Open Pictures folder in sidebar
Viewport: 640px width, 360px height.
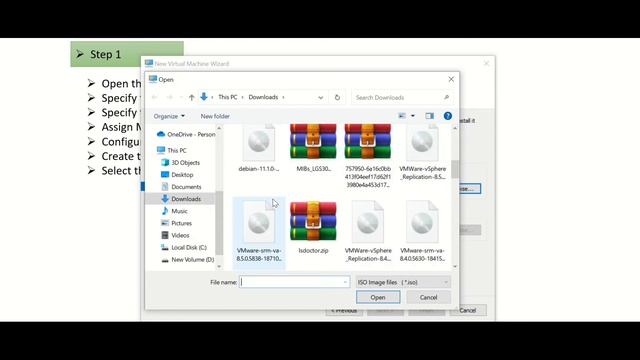[177, 223]
